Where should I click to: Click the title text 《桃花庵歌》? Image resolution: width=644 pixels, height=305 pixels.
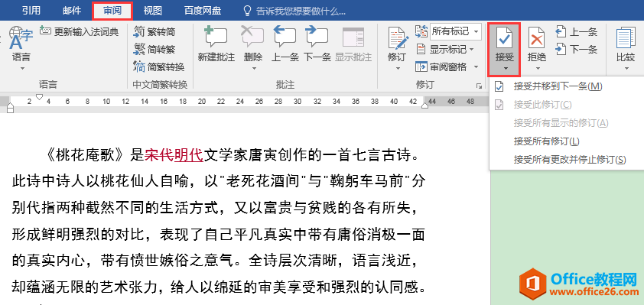click(x=85, y=155)
